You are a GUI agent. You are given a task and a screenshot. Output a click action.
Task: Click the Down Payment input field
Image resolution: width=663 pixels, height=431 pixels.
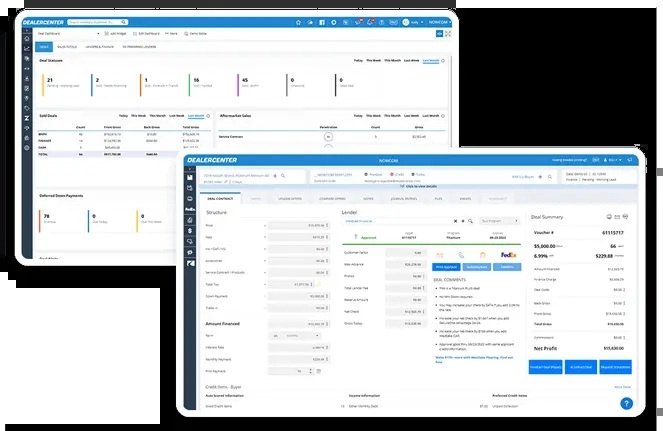coord(299,296)
